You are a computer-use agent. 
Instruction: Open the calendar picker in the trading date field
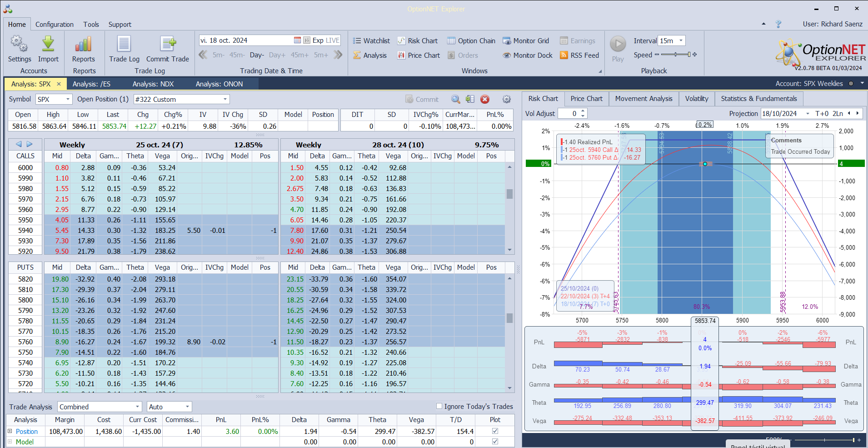pos(297,40)
